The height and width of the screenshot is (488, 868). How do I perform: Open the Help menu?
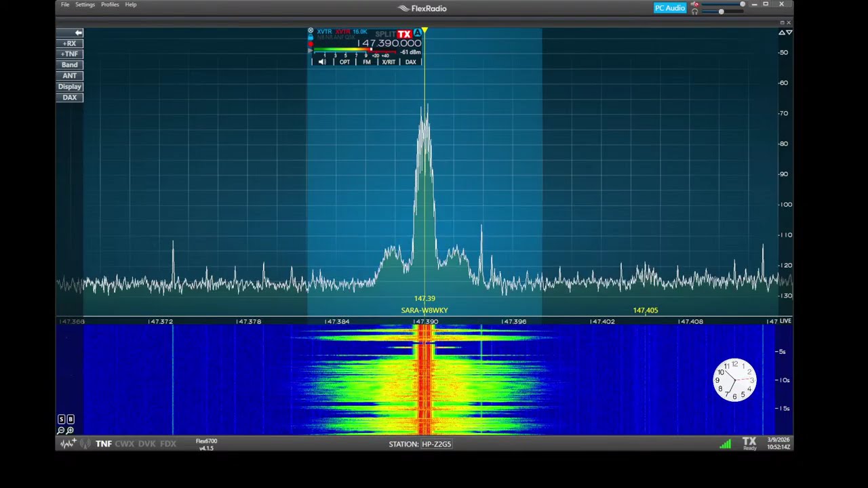(131, 5)
